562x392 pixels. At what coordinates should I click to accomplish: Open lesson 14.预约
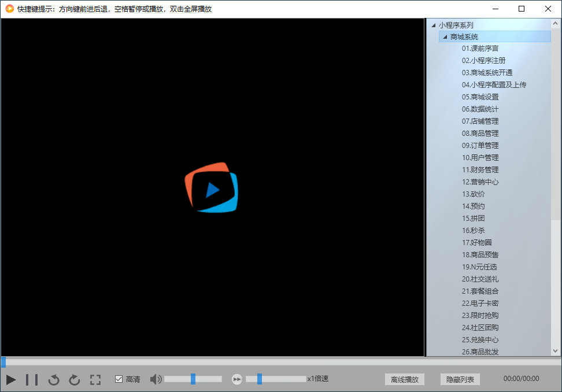pos(473,207)
